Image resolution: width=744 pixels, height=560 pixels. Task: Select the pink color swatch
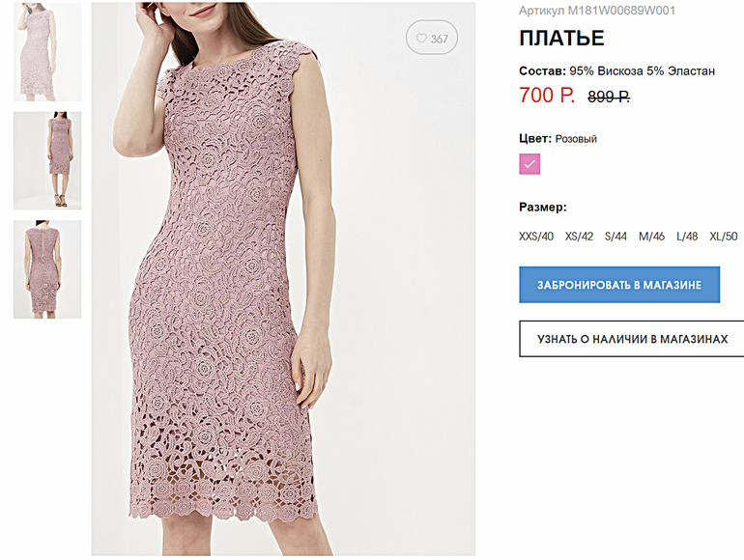click(529, 163)
